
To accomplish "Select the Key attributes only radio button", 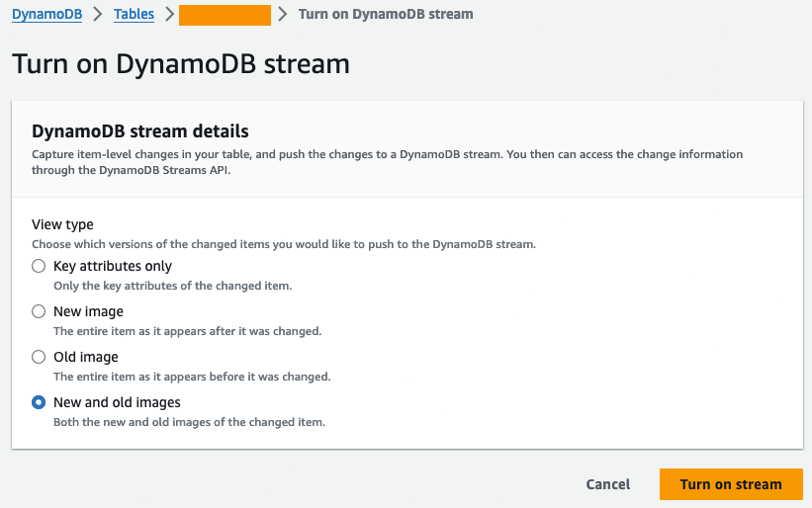I will pyautogui.click(x=39, y=266).
